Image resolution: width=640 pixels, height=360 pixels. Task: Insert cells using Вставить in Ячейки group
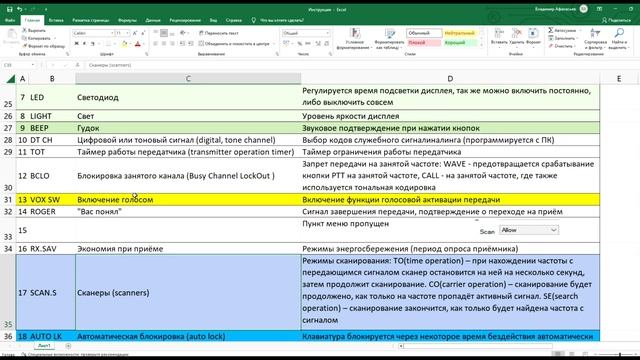[499, 38]
